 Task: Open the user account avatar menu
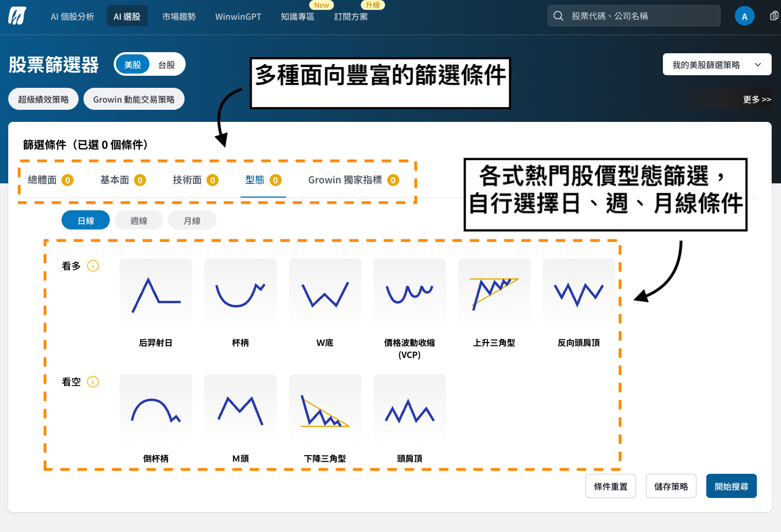pos(744,16)
